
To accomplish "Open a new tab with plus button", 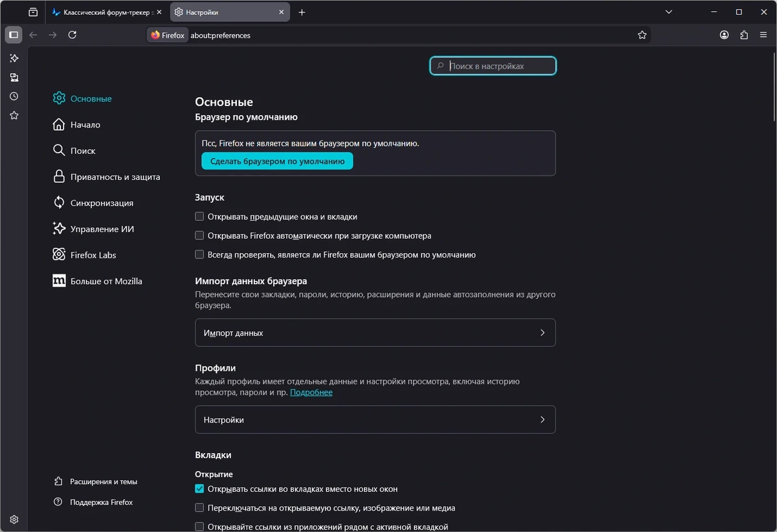I will point(302,12).
